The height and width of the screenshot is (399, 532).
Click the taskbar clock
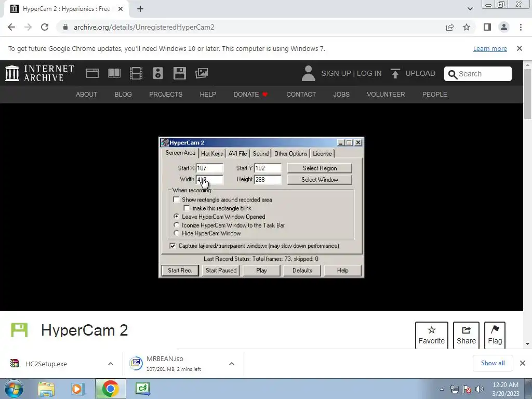point(506,389)
